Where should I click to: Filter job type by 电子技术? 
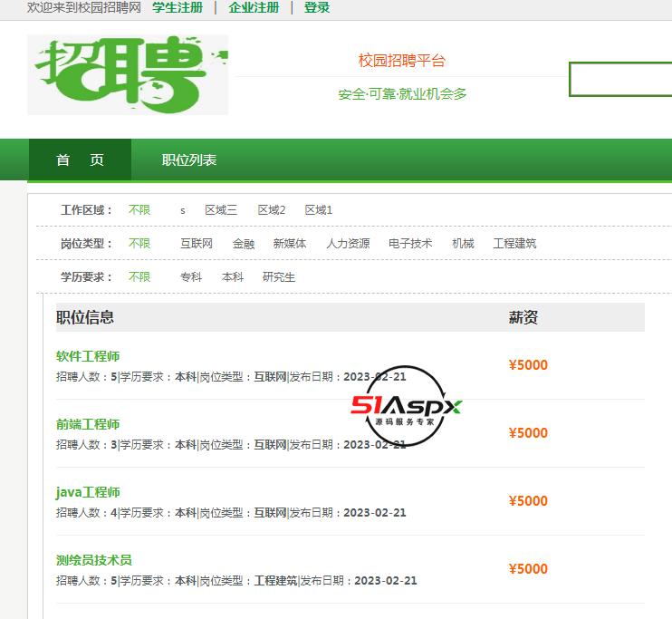tap(410, 243)
